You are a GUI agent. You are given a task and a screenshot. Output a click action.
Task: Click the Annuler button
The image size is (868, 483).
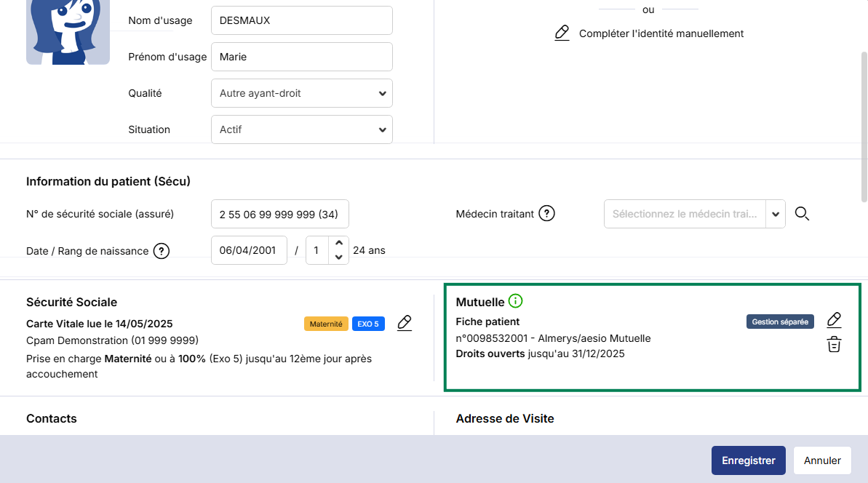click(822, 460)
